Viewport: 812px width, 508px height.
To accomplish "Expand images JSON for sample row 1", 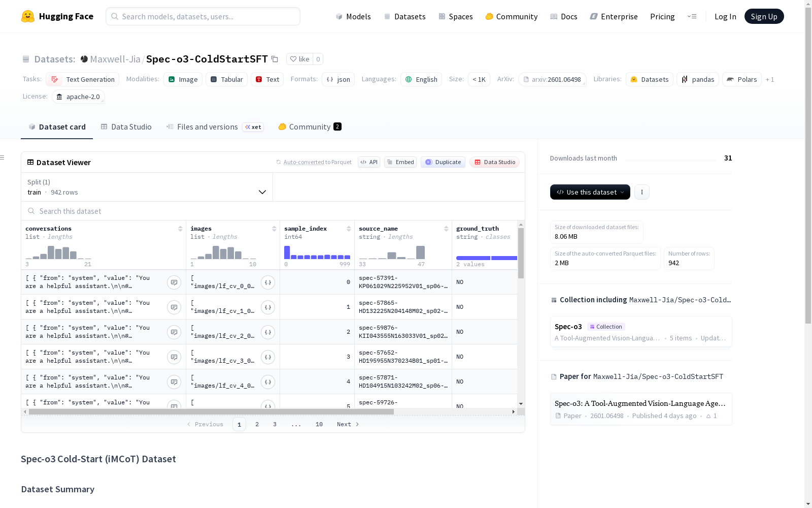I will pyautogui.click(x=268, y=307).
